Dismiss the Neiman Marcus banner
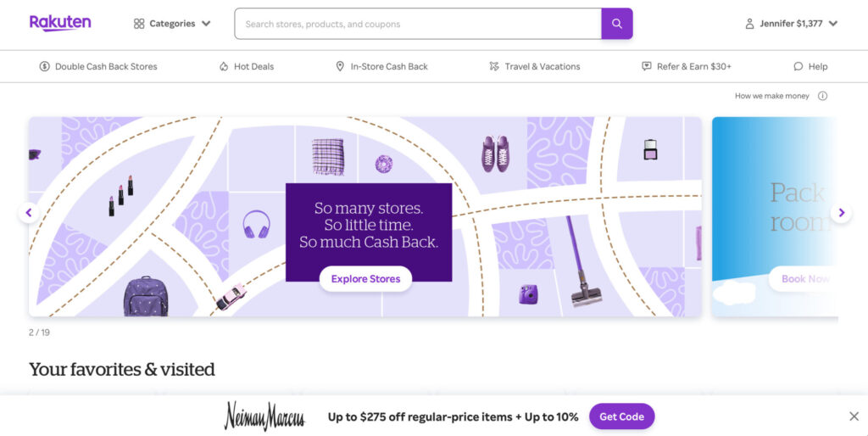868x436 pixels. click(854, 416)
